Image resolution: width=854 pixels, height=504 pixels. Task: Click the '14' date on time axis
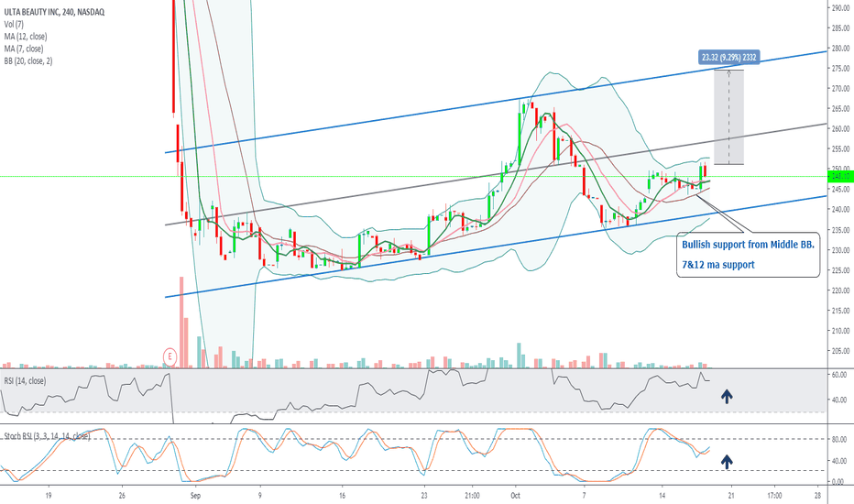point(662,495)
